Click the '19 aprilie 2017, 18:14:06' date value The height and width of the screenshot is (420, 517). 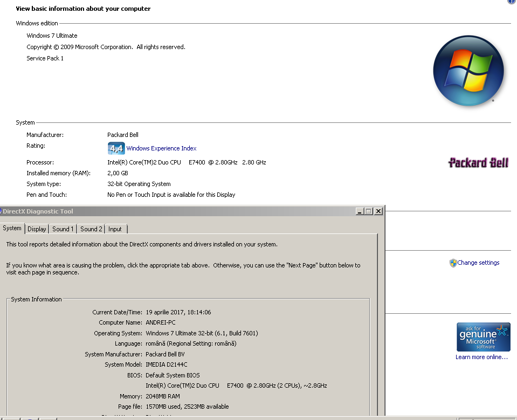[178, 312]
